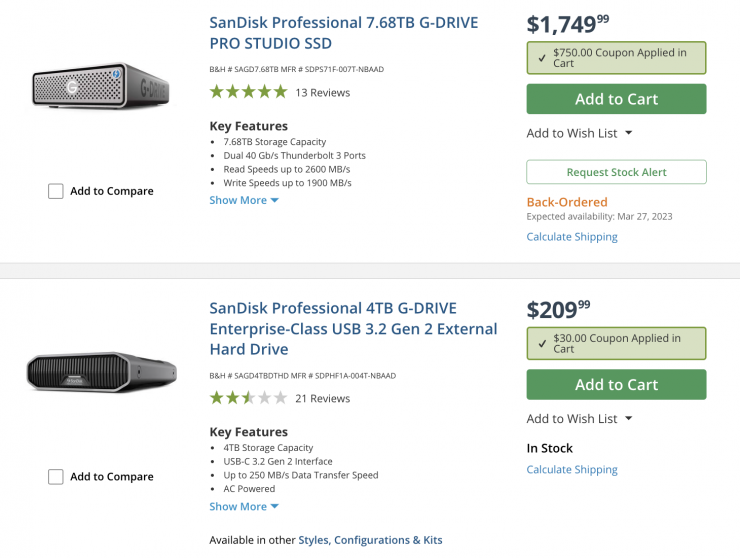Expand Show More for 7.68TB SSD features

pyautogui.click(x=244, y=200)
